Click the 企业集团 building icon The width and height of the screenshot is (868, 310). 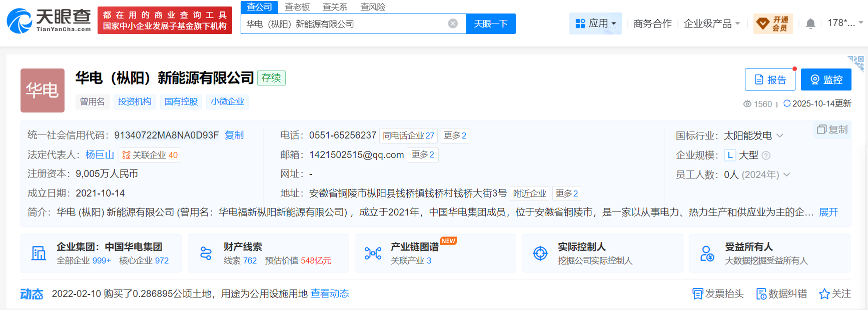click(x=39, y=253)
